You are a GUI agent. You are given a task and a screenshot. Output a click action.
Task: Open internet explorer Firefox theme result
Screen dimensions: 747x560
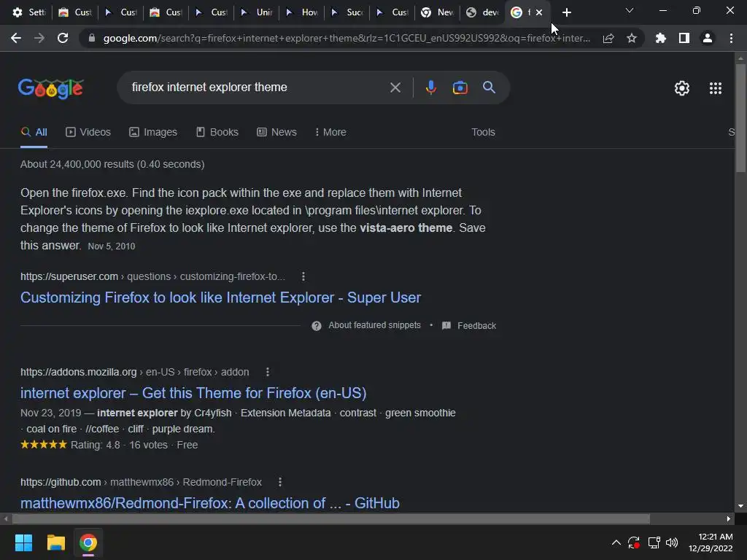[x=193, y=393]
